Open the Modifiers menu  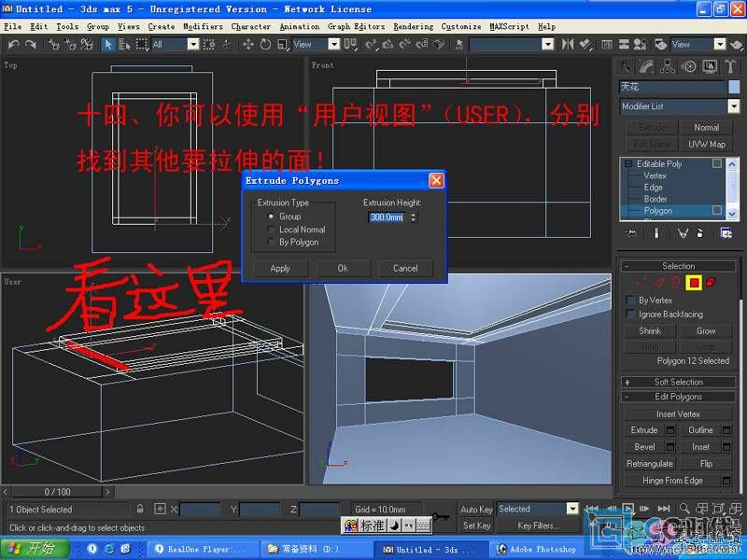pos(203,27)
